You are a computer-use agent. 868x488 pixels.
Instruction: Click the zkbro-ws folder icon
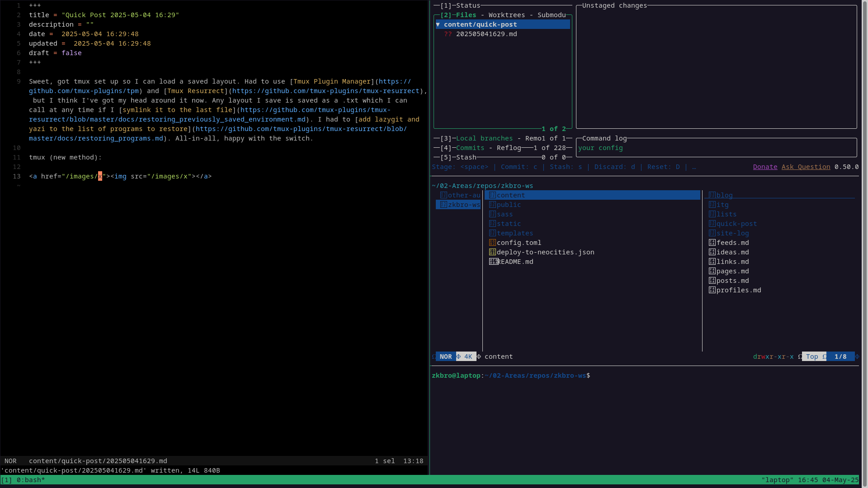(443, 205)
